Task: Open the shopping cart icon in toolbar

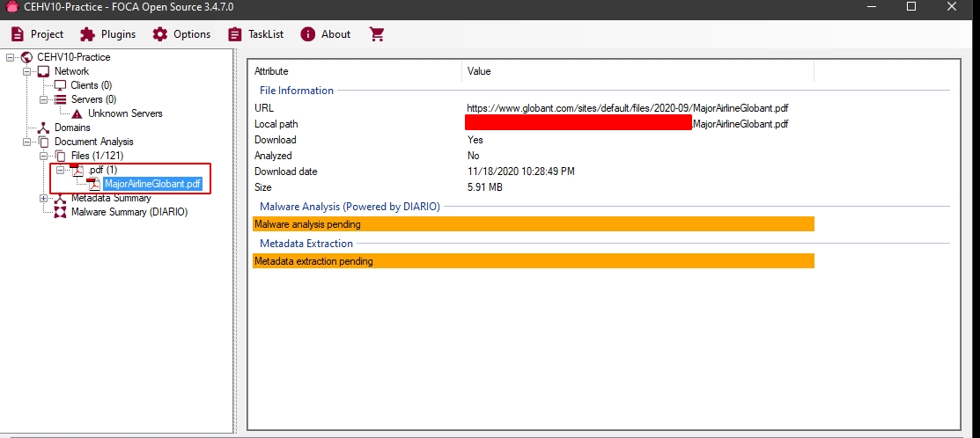Action: point(377,34)
